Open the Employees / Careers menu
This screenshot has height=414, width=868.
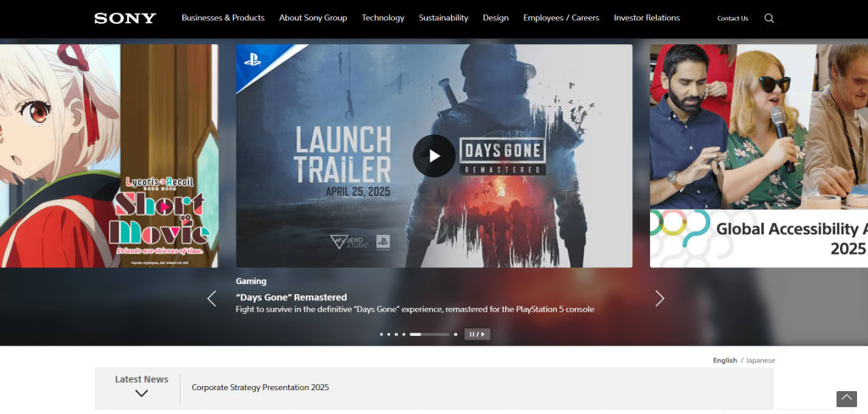561,18
